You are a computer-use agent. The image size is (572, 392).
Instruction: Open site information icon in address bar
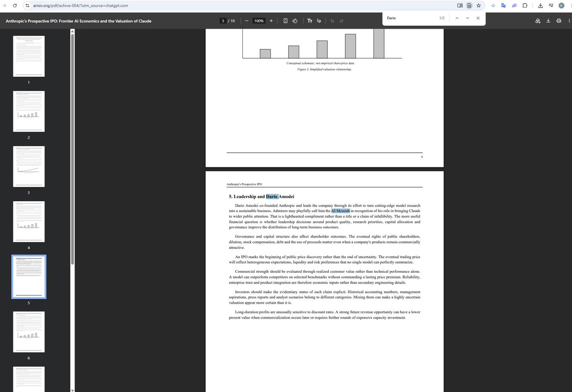tap(27, 5)
